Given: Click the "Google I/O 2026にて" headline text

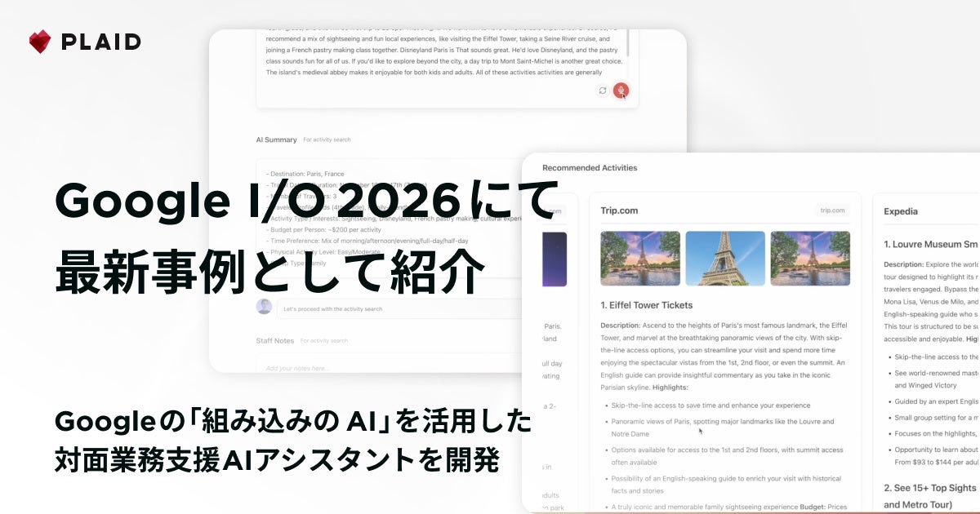Looking at the screenshot, I should point(307,201).
